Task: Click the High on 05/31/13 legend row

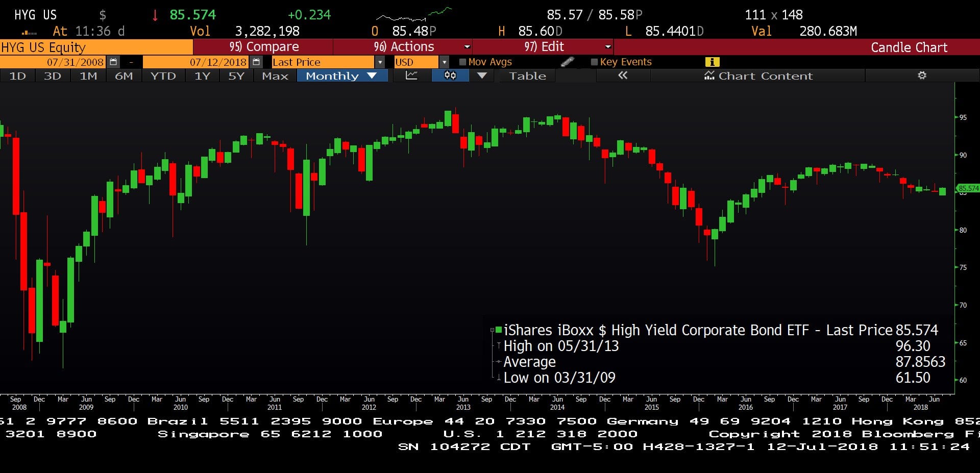Action: [x=717, y=346]
